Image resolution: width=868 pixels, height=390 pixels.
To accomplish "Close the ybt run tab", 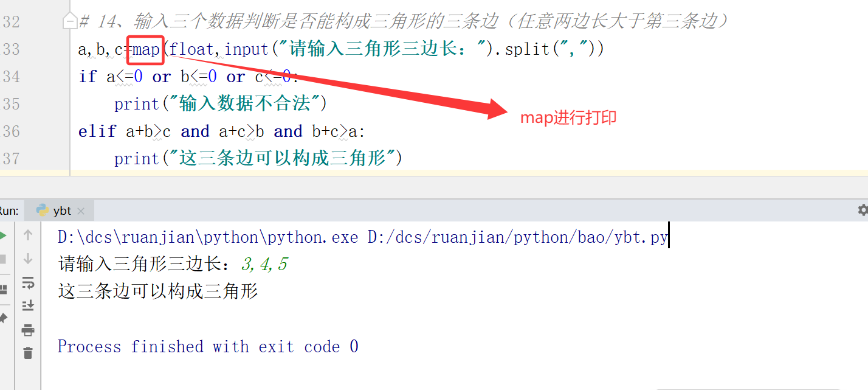I will click(x=81, y=211).
